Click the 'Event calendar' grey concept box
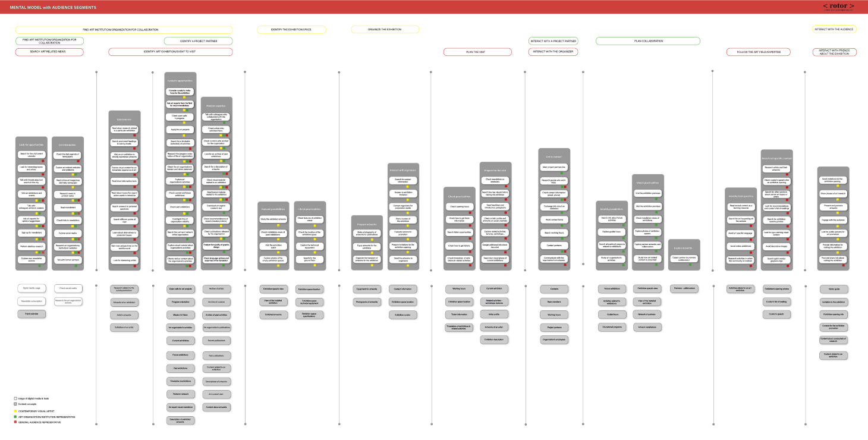868x440 pixels. tap(32, 313)
